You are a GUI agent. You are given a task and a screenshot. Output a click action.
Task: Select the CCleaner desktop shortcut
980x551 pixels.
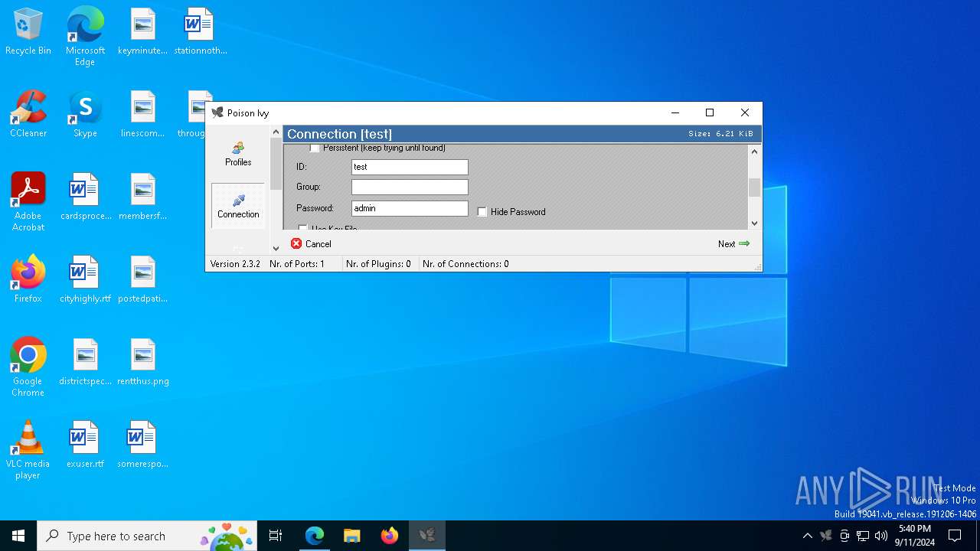pyautogui.click(x=28, y=114)
